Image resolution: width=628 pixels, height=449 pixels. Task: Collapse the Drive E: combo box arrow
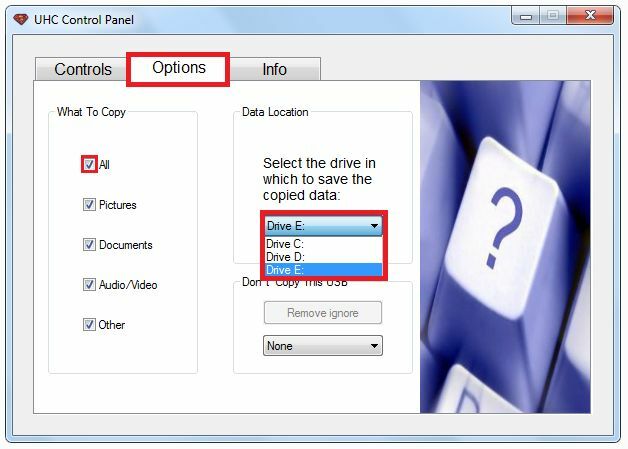[x=374, y=226]
